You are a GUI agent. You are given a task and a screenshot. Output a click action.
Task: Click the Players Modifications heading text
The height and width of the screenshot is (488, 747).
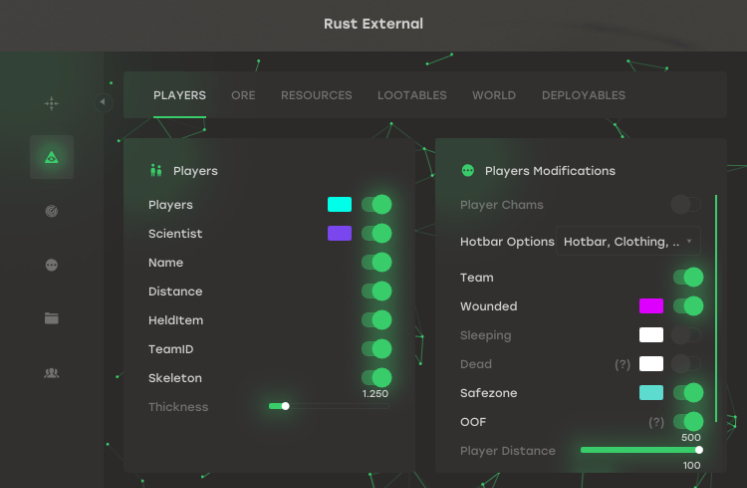(x=550, y=171)
